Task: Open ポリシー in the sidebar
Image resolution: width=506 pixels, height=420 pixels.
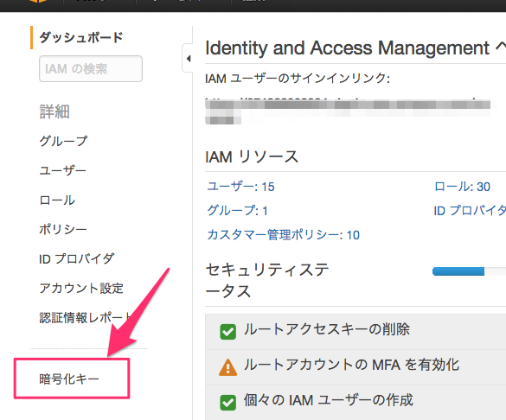Action: (x=63, y=230)
